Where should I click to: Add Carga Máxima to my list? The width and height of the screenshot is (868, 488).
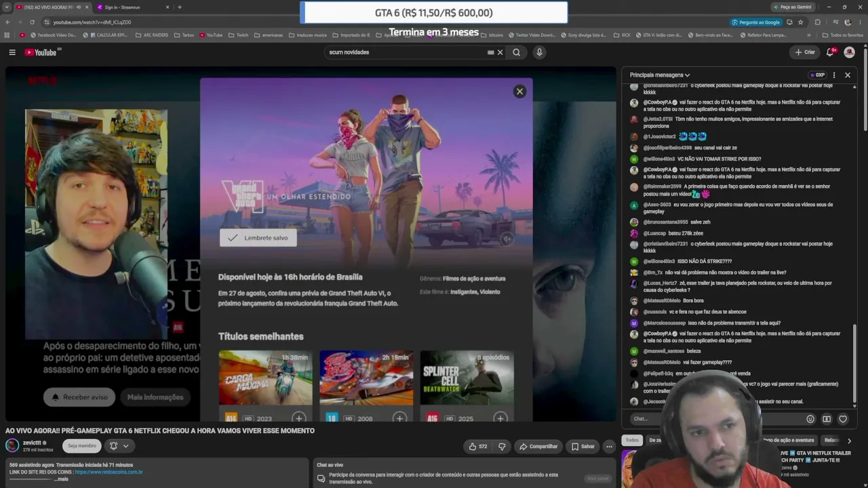[299, 418]
